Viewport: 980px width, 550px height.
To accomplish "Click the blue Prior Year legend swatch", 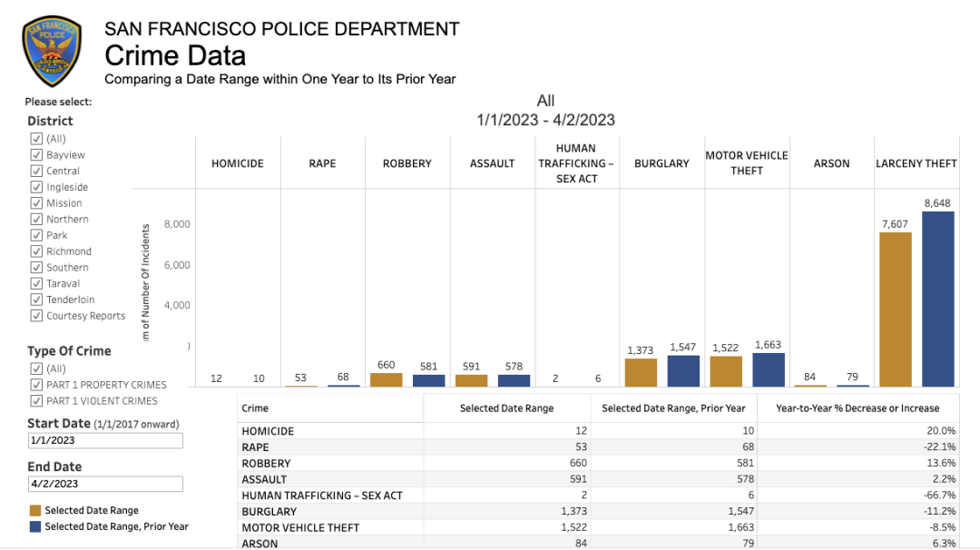I will tap(35, 526).
